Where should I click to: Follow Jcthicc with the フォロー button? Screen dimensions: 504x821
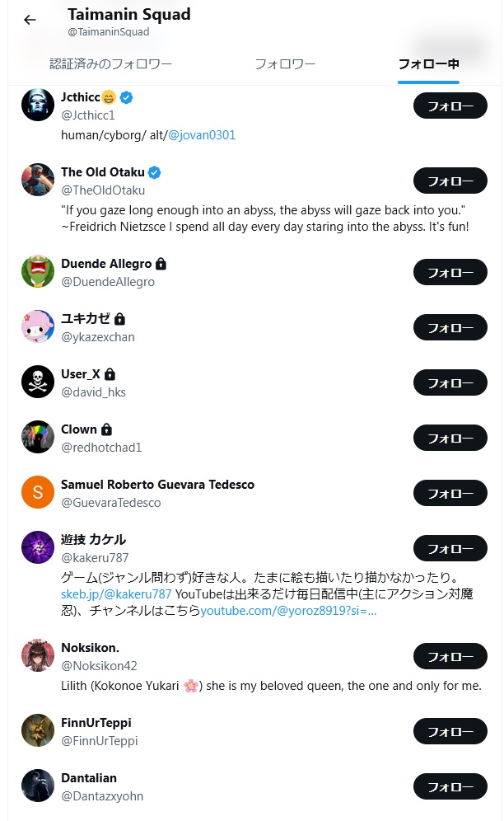[x=450, y=106]
